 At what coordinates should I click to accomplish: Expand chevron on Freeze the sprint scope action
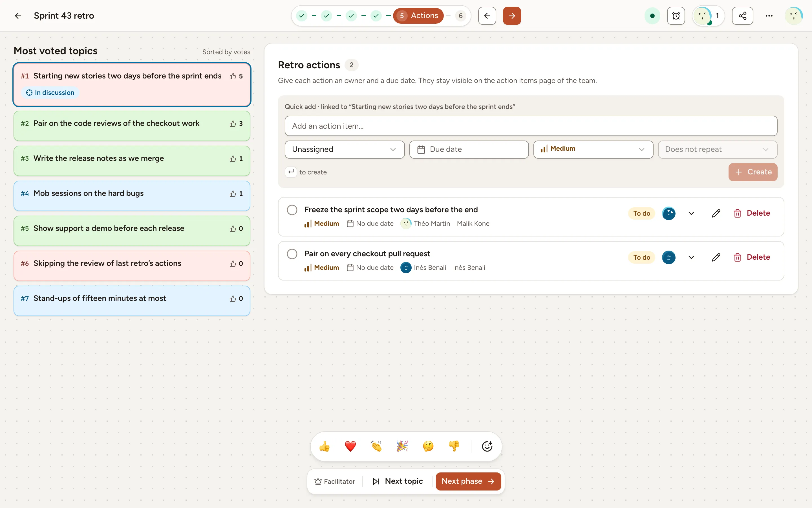[x=691, y=213]
